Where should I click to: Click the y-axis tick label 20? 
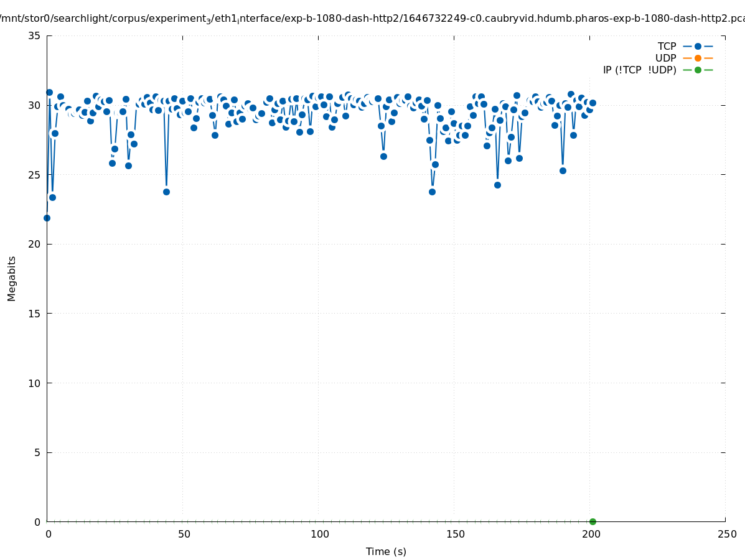tap(35, 244)
